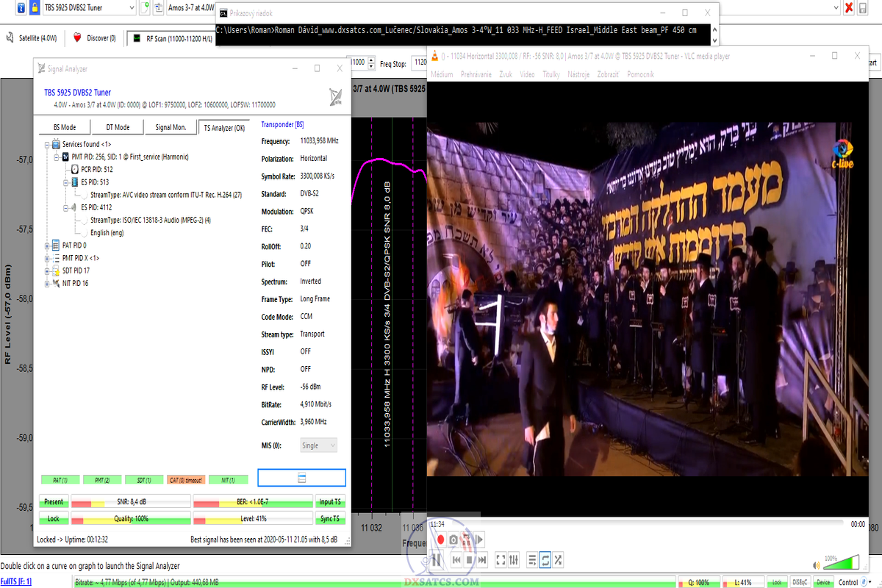The image size is (882, 588).
Task: Stop playback in VLC player
Action: 469,560
